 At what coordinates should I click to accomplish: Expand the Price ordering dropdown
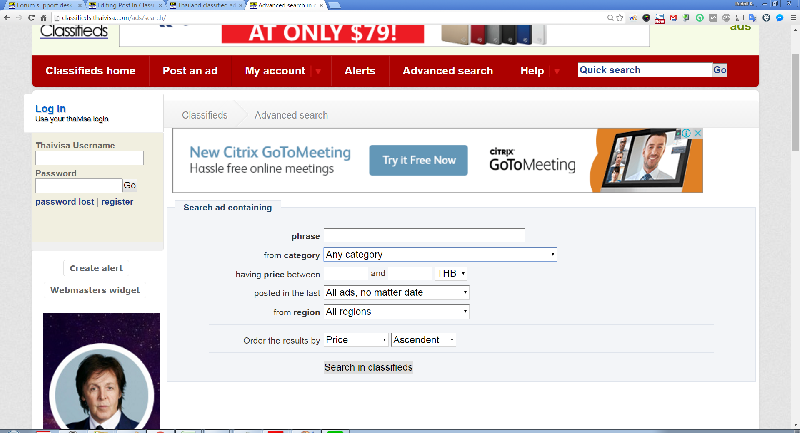coord(356,340)
